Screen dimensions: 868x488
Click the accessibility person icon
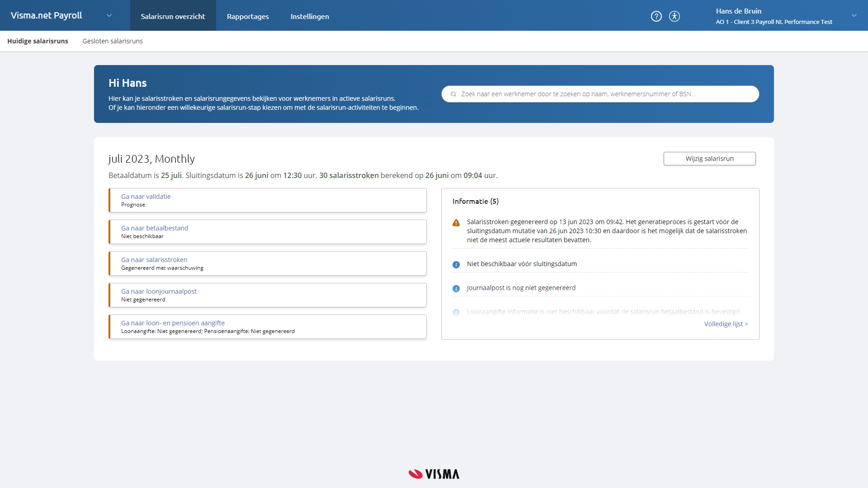674,16
